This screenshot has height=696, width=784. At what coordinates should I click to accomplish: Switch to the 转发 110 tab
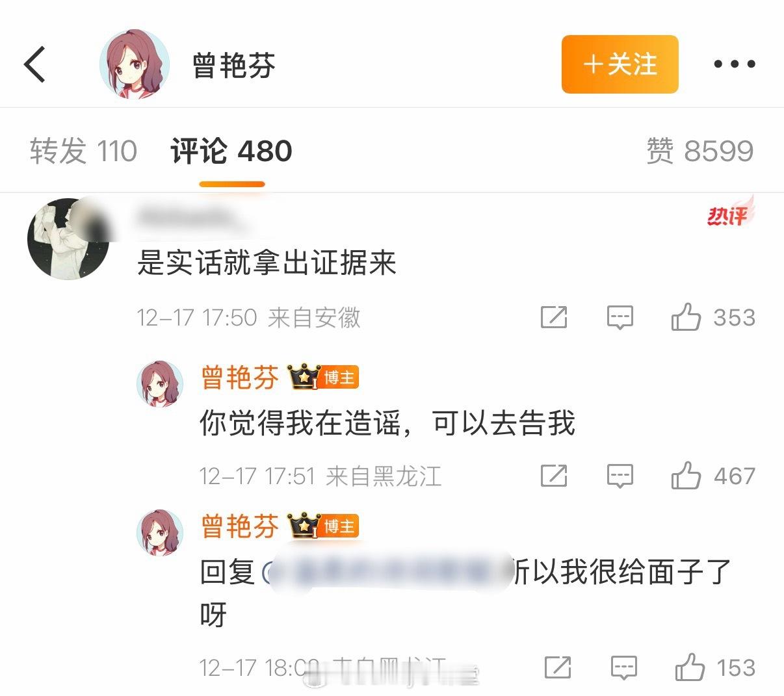point(83,151)
